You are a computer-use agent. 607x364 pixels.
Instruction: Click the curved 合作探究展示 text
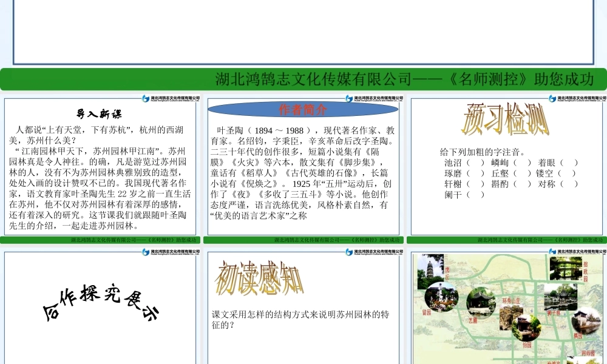coord(101,303)
